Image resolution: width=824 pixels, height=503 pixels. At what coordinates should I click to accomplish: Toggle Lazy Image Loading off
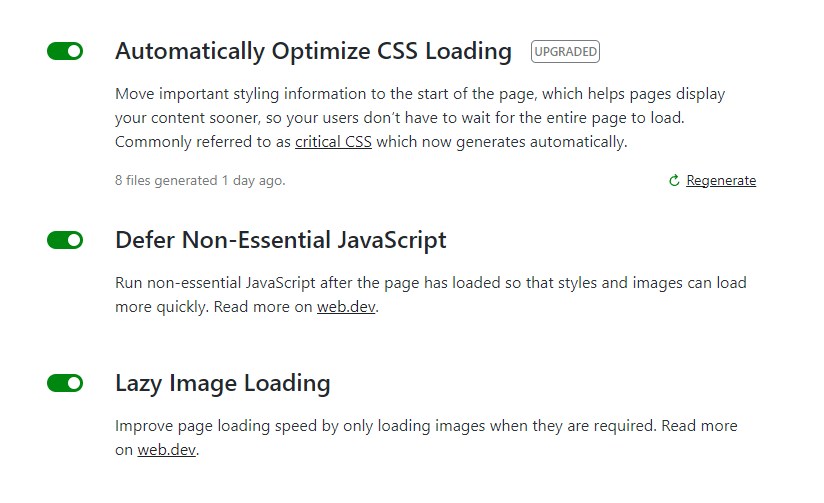[x=65, y=383]
